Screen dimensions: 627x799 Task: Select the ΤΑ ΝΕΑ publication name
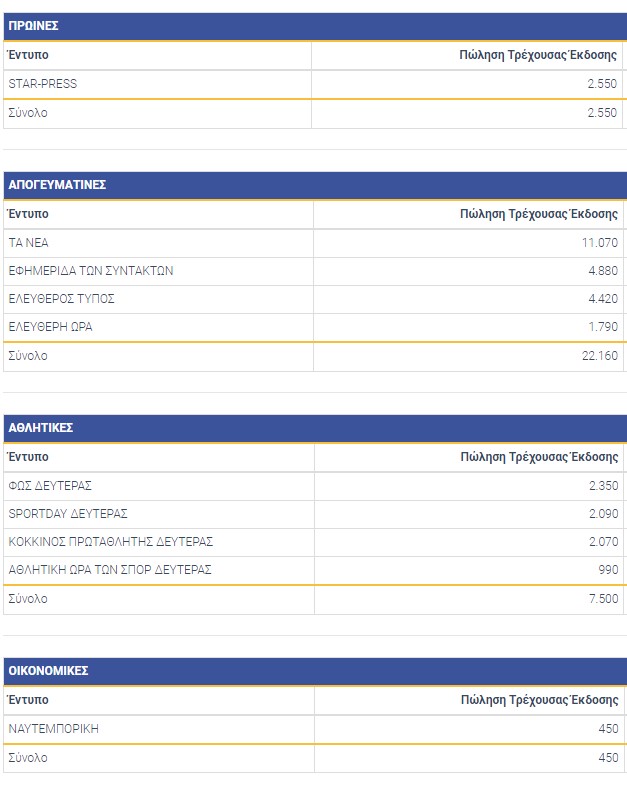point(28,242)
